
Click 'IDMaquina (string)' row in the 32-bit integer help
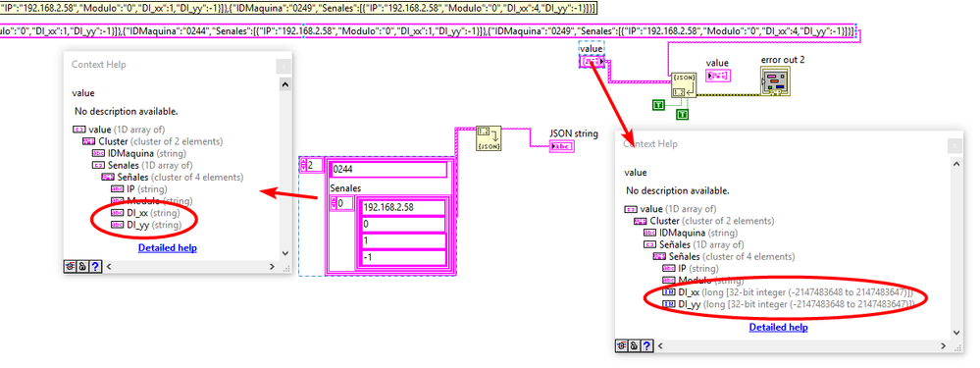tap(690, 233)
